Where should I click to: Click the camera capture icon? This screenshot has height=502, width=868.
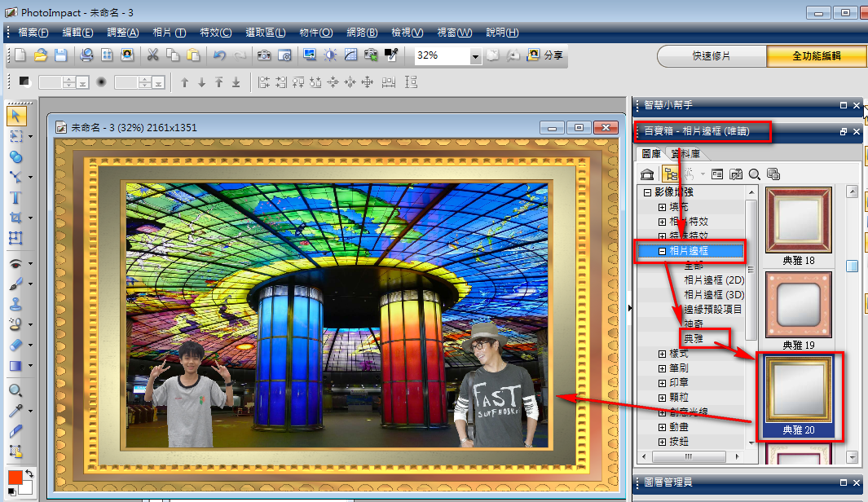[264, 55]
